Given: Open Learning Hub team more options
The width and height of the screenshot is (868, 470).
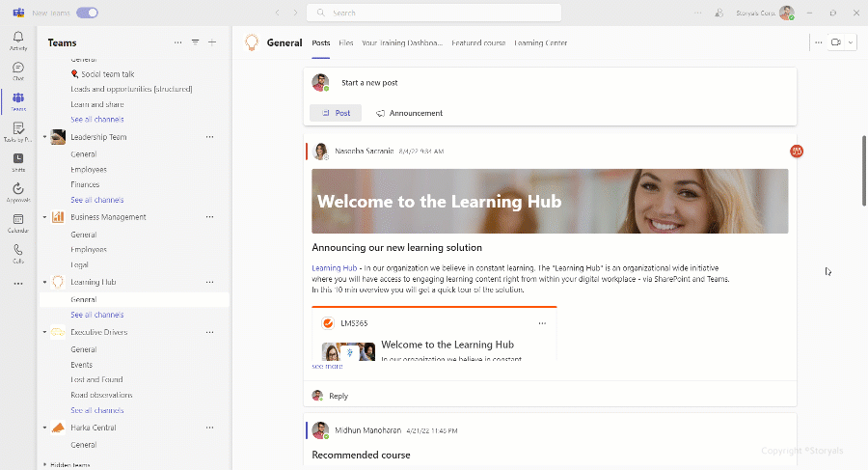Looking at the screenshot, I should [210, 282].
